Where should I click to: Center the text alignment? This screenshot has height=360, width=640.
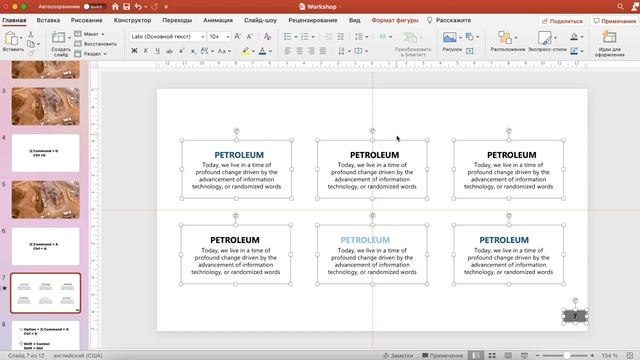(300, 51)
